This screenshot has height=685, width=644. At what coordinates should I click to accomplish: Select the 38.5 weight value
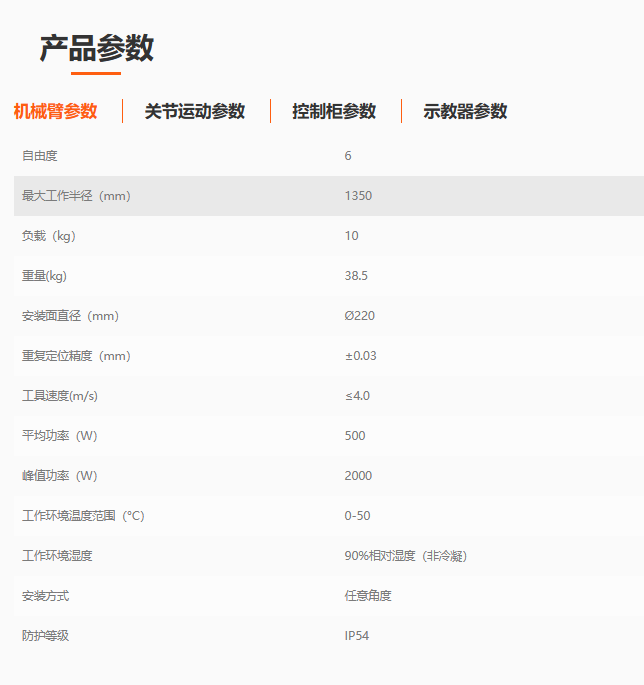coord(356,276)
